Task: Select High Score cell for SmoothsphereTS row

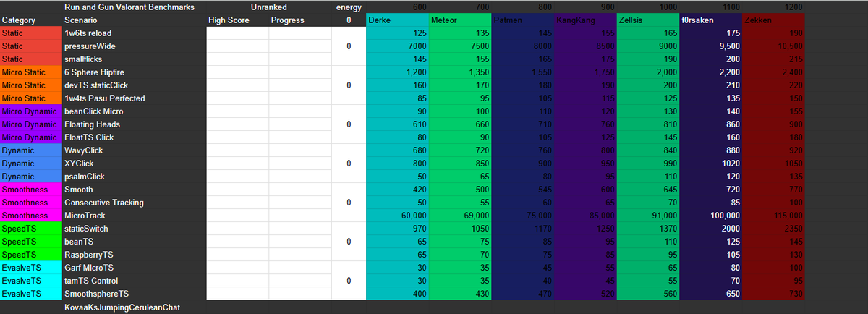Action: [x=238, y=293]
